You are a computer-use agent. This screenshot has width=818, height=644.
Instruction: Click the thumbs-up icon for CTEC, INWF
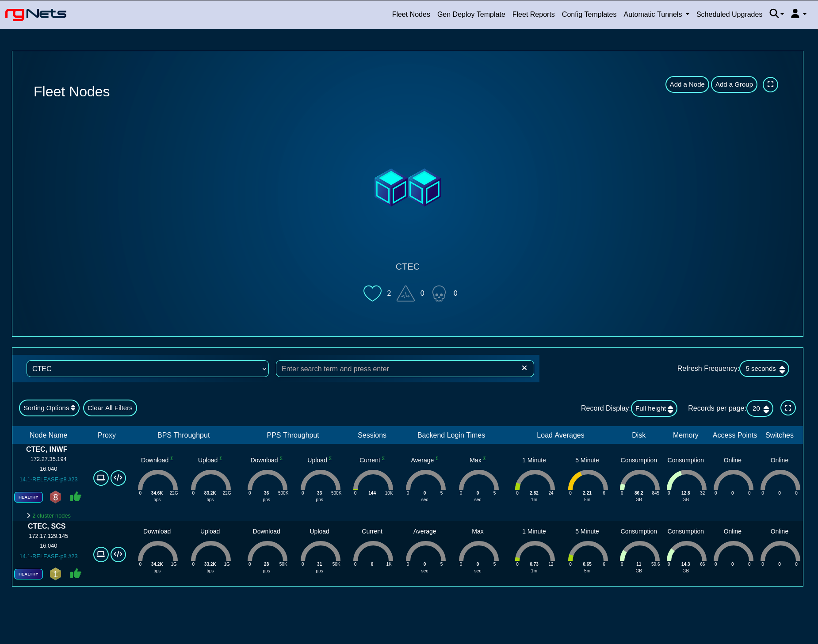pos(76,497)
